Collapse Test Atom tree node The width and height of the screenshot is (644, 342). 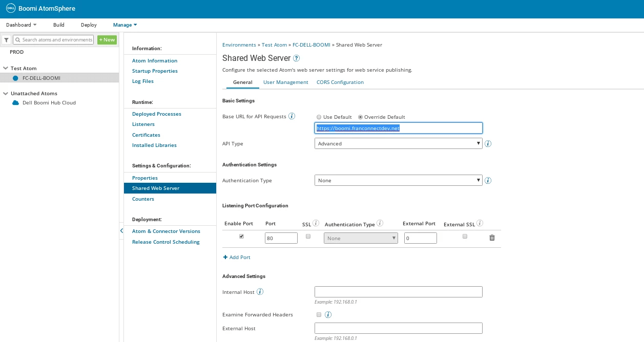(6, 68)
